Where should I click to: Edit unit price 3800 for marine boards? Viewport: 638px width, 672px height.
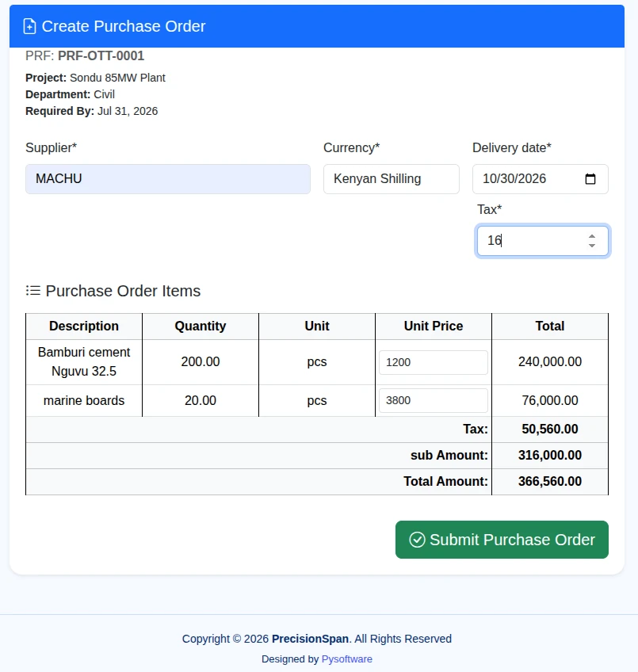pyautogui.click(x=433, y=400)
